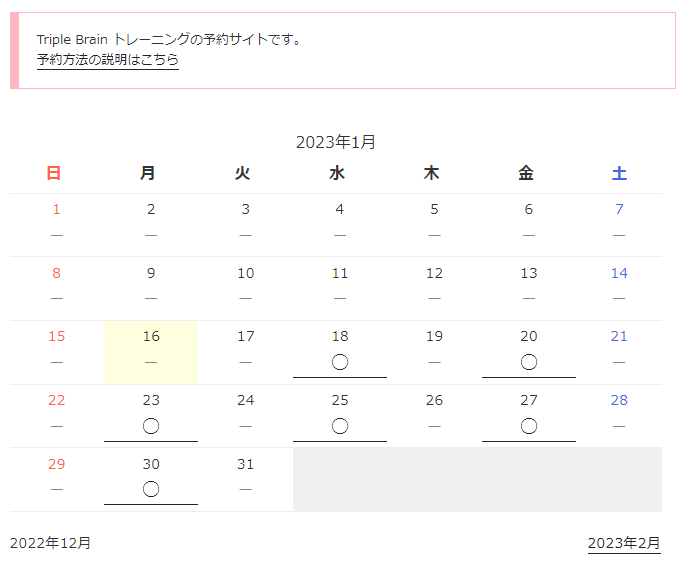Screen dimensions: 692x568
Task: Click the availability circle on January 18
Action: (340, 362)
